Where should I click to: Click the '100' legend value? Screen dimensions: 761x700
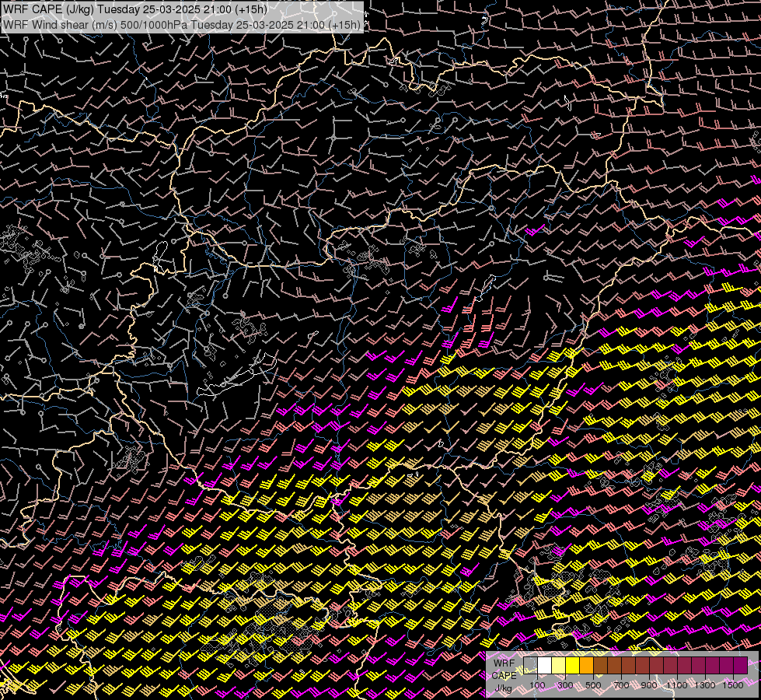537,685
